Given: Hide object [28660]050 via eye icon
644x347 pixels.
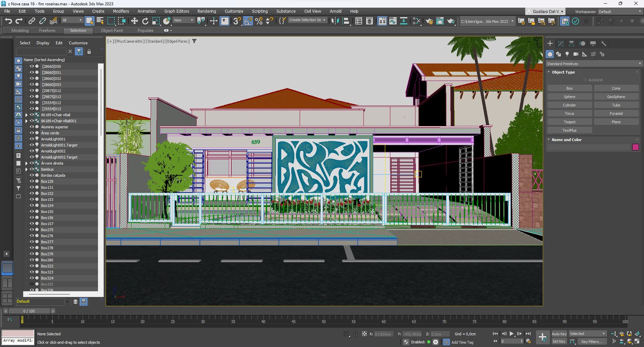Looking at the screenshot, I should click(31, 66).
